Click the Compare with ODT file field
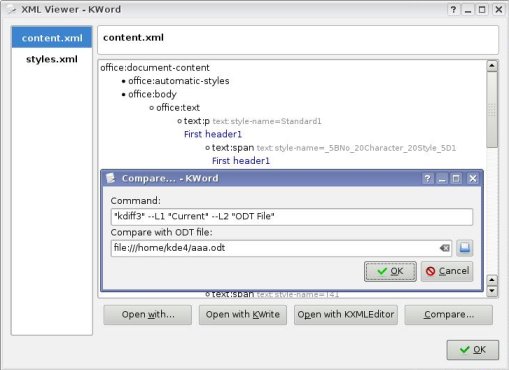Image resolution: width=509 pixels, height=370 pixels. pyautogui.click(x=281, y=248)
